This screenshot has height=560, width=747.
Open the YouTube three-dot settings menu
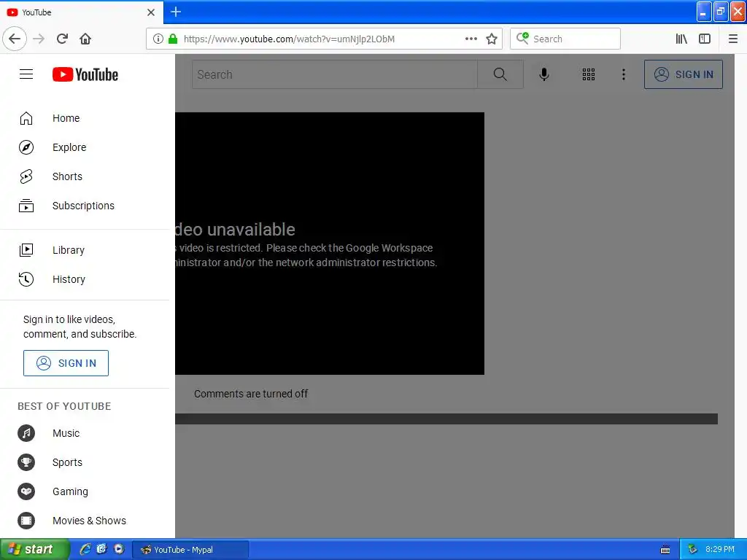click(x=624, y=74)
